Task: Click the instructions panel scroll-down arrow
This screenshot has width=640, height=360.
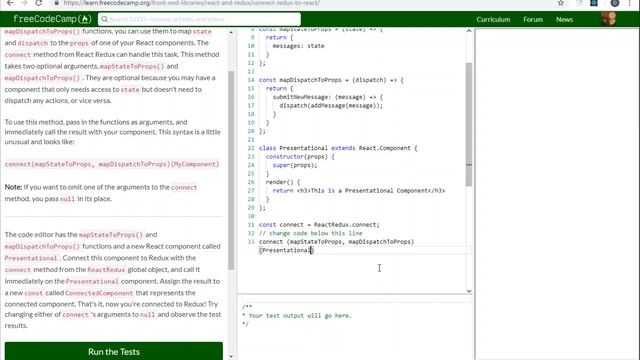Action: (231, 356)
